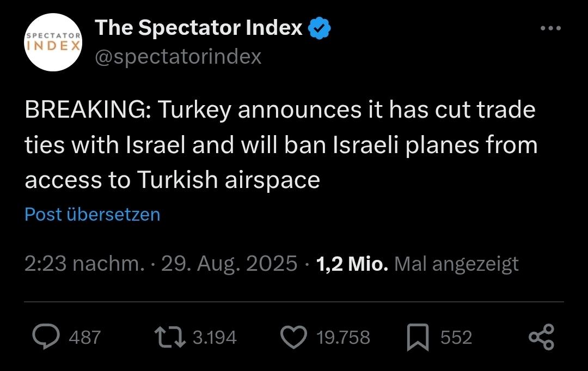The width and height of the screenshot is (588, 371).
Task: Bookmark this post
Action: (418, 337)
